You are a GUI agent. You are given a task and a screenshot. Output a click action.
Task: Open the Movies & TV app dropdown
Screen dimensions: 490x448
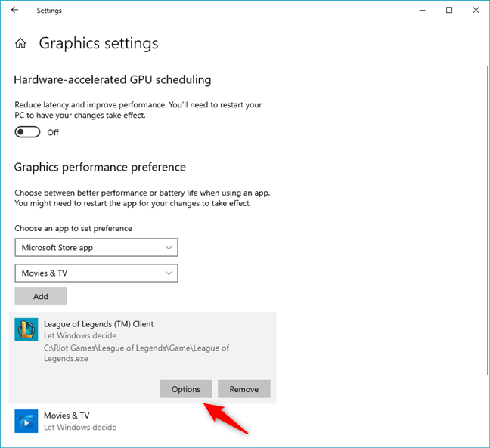[x=96, y=273]
